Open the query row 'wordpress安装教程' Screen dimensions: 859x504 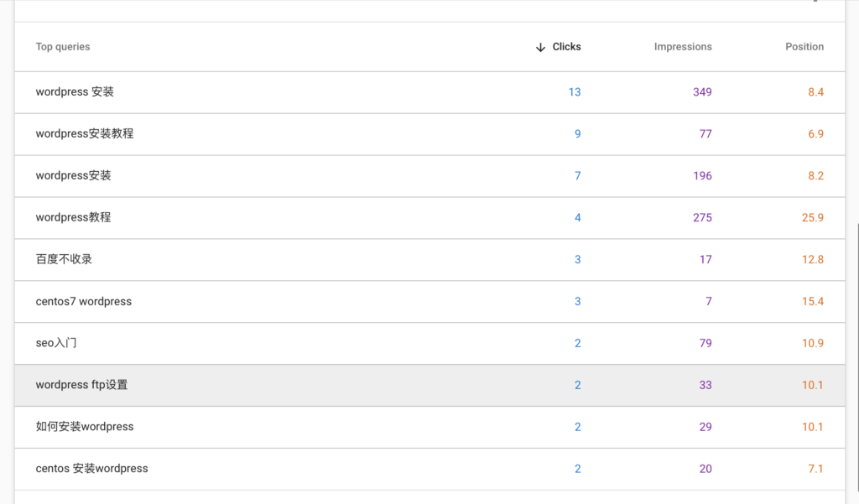pyautogui.click(x=429, y=134)
